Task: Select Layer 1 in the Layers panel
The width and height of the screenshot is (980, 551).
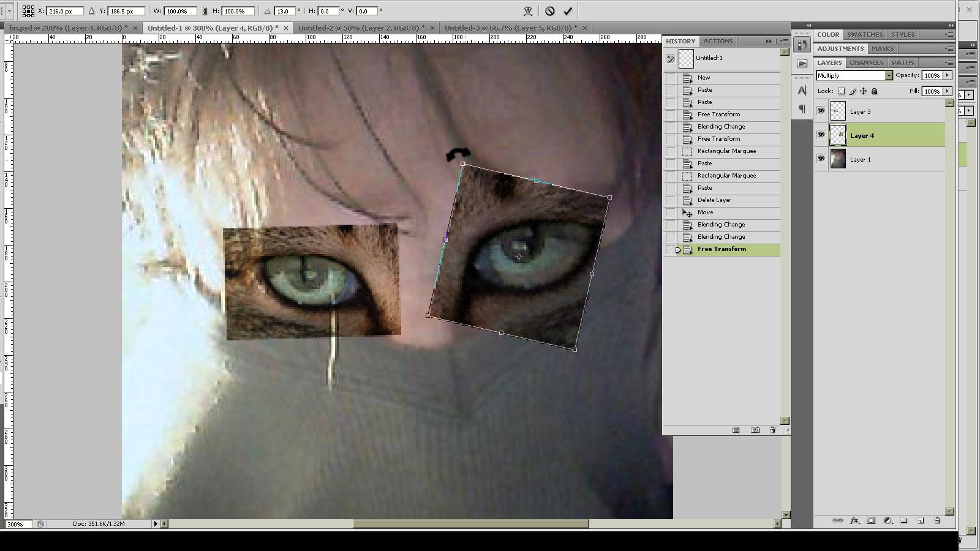Action: pos(886,159)
